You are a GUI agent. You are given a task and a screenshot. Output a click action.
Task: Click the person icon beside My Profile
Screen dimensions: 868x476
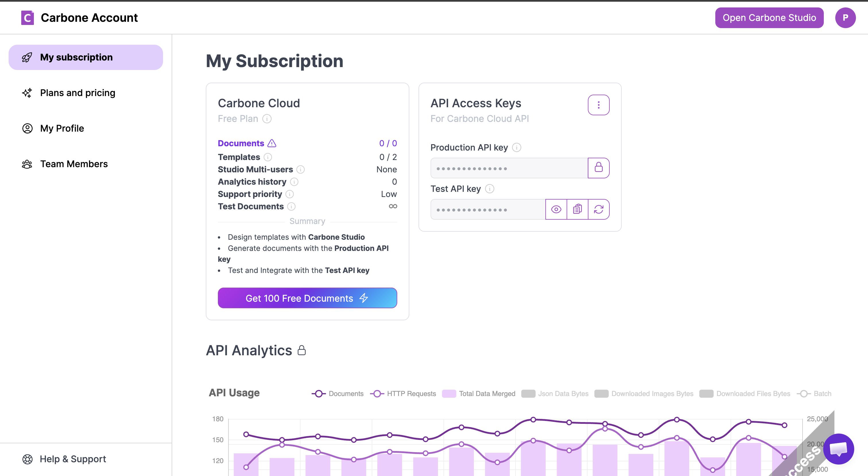click(27, 128)
